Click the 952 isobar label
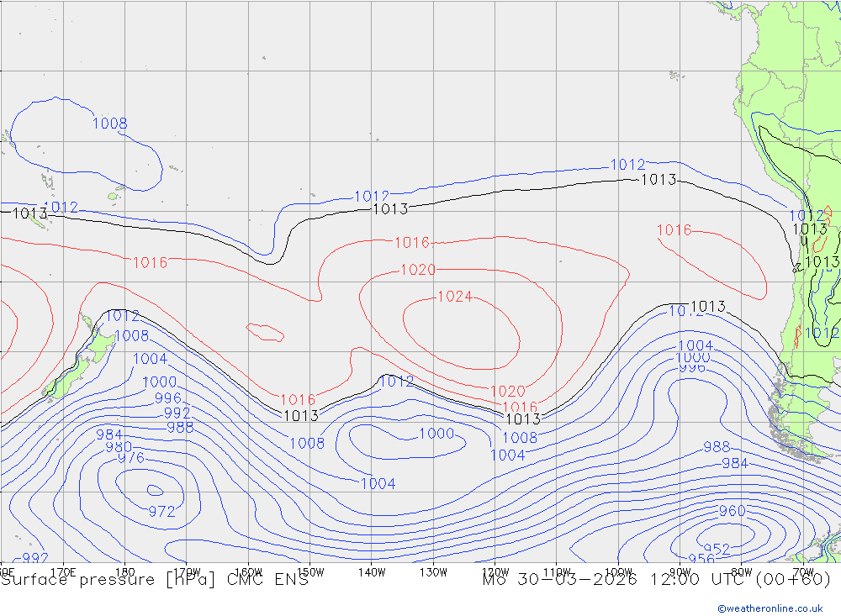Screen dimensions: 841x616 (x=717, y=550)
